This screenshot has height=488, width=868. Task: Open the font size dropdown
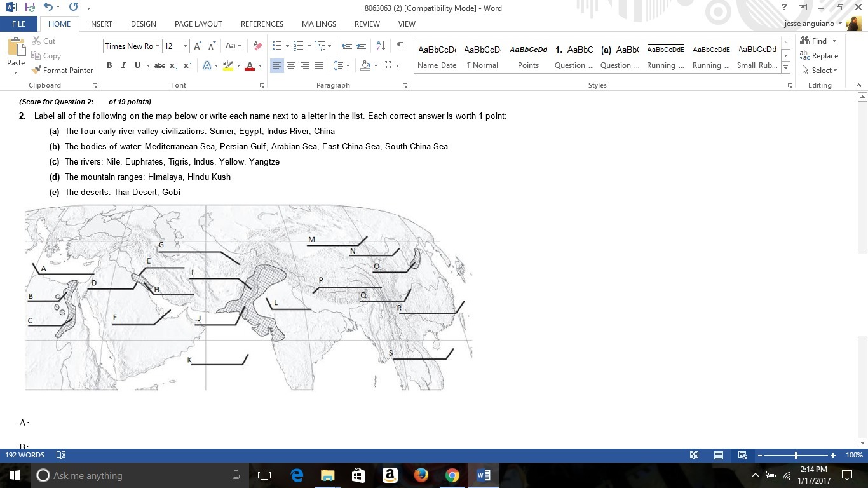(x=185, y=46)
